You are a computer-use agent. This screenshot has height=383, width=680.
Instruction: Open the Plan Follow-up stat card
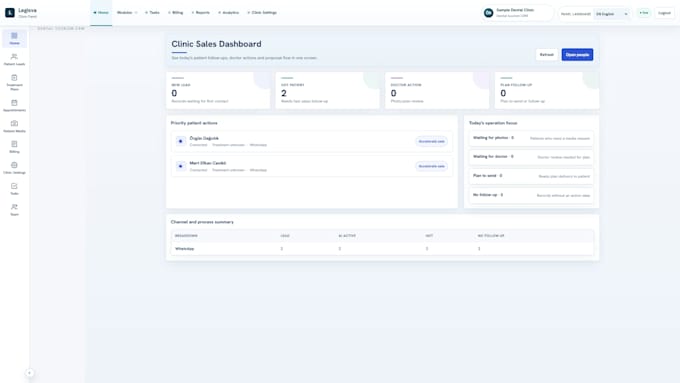(x=547, y=90)
